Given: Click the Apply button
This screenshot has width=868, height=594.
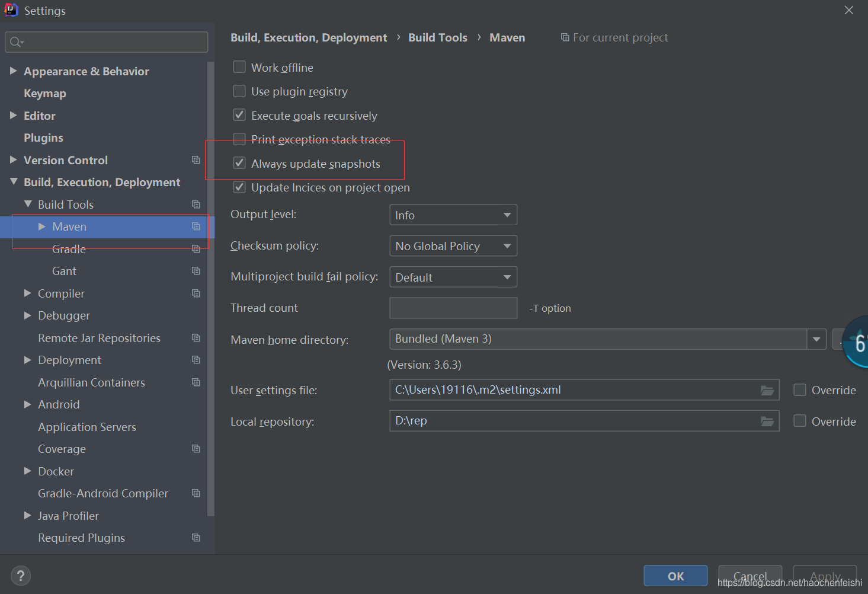Looking at the screenshot, I should point(825,576).
